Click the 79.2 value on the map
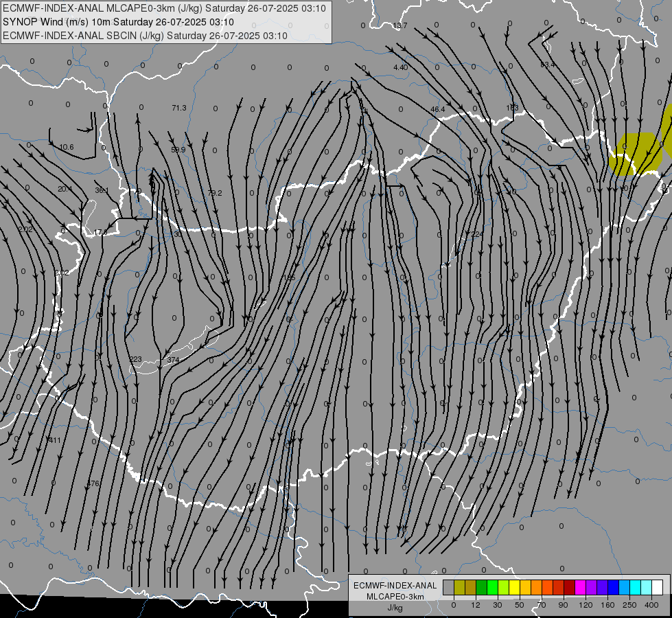The width and height of the screenshot is (672, 618). pyautogui.click(x=215, y=193)
